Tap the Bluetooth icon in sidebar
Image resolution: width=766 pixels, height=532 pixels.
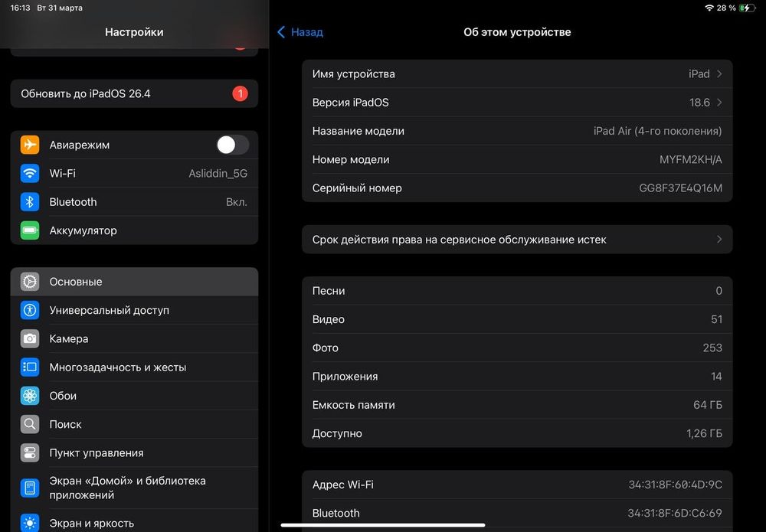30,202
